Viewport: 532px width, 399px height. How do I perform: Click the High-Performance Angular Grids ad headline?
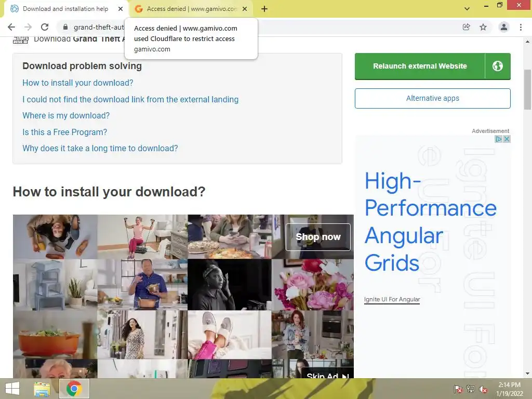click(x=430, y=222)
